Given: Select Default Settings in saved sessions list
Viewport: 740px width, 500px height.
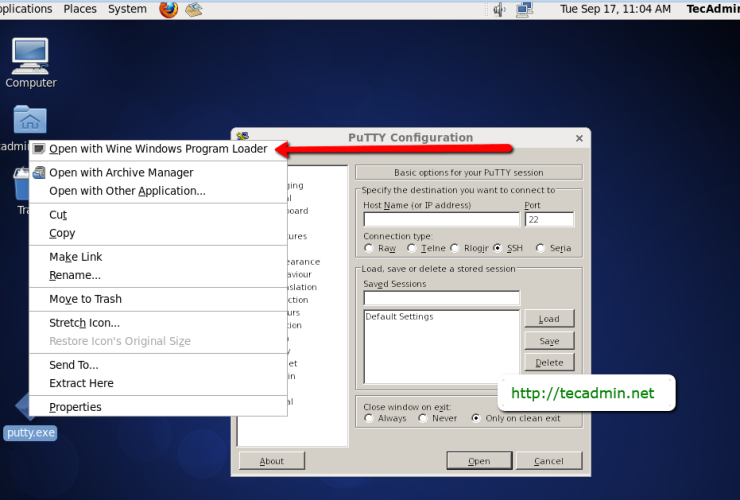Looking at the screenshot, I should (x=399, y=317).
